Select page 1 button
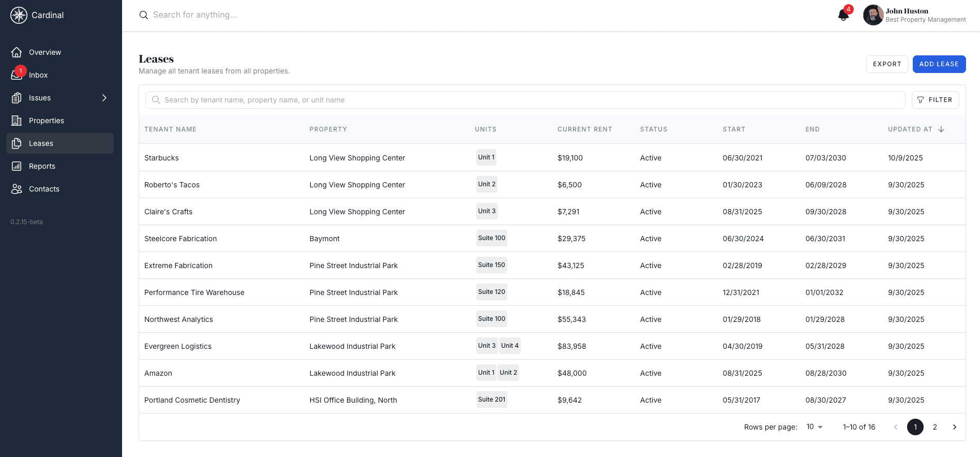The height and width of the screenshot is (457, 980). coord(915,427)
